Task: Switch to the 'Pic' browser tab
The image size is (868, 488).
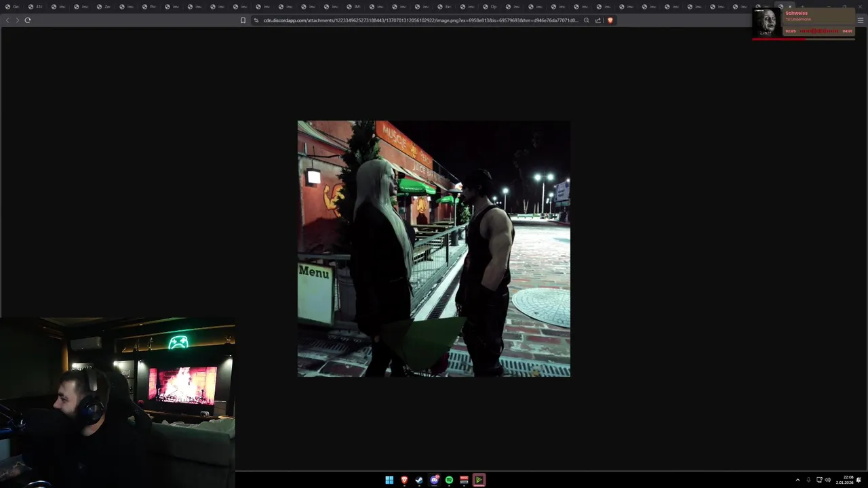Action: [149, 7]
